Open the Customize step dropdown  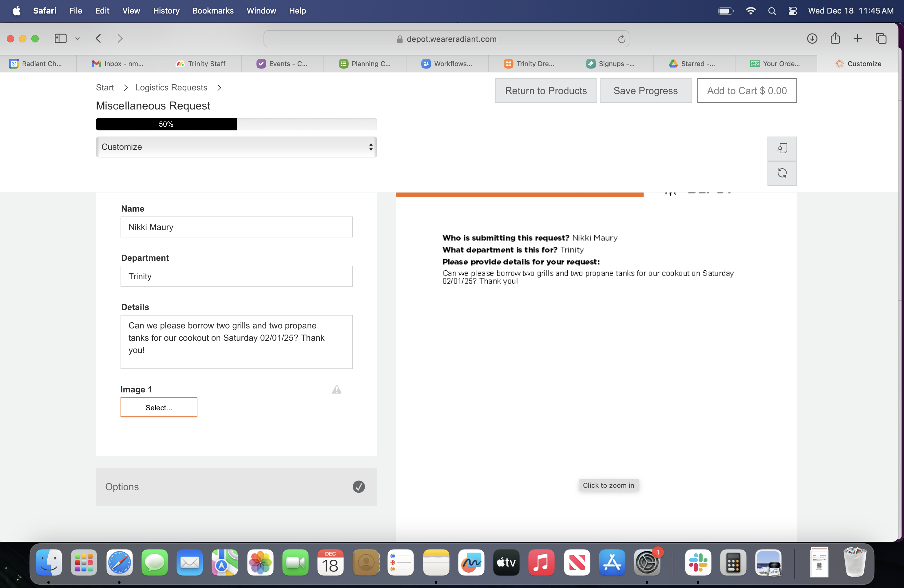[x=236, y=147]
